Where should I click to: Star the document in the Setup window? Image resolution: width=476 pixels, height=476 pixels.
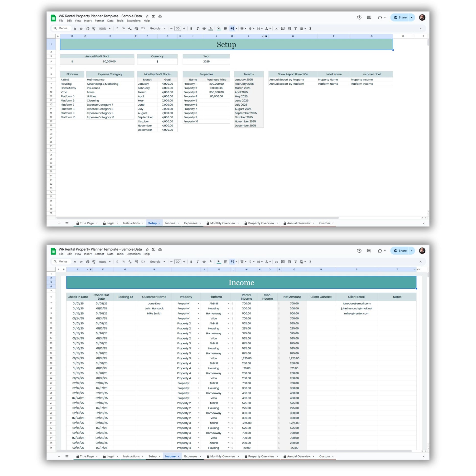[x=147, y=16]
